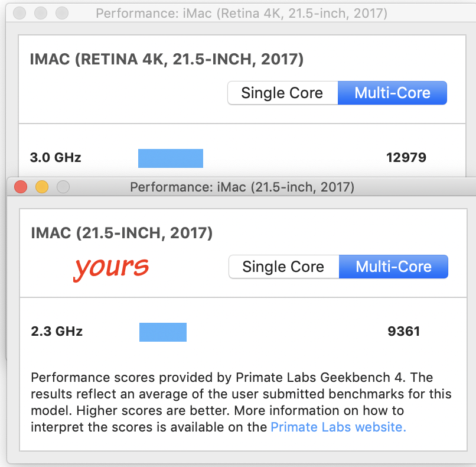Focus the Retina 4K window via its title bar

(x=241, y=13)
